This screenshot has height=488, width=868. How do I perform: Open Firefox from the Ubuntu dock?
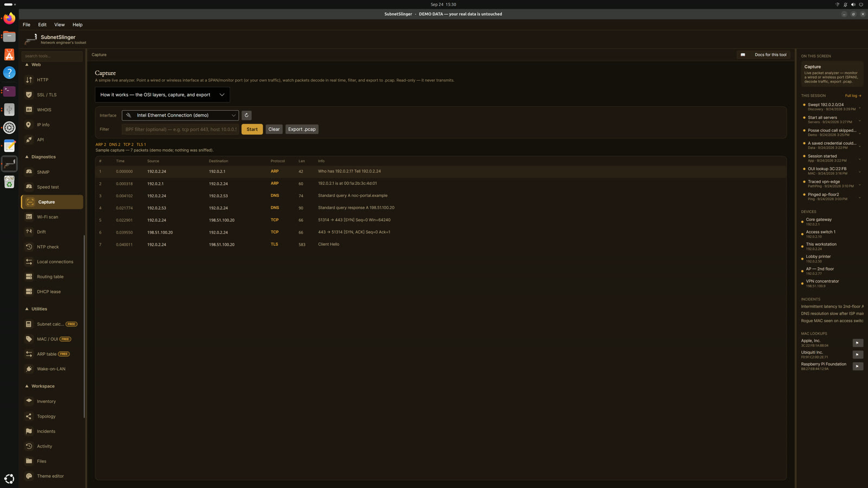(9, 18)
